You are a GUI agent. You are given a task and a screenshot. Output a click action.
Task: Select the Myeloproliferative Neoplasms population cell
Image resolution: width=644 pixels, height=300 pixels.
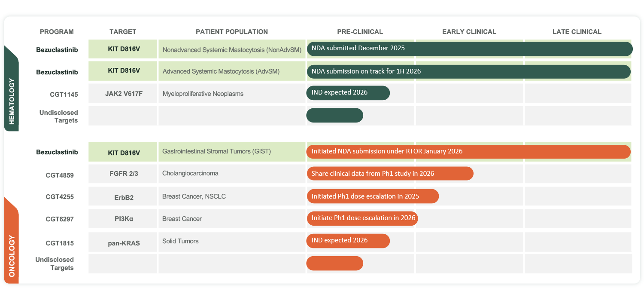(203, 94)
